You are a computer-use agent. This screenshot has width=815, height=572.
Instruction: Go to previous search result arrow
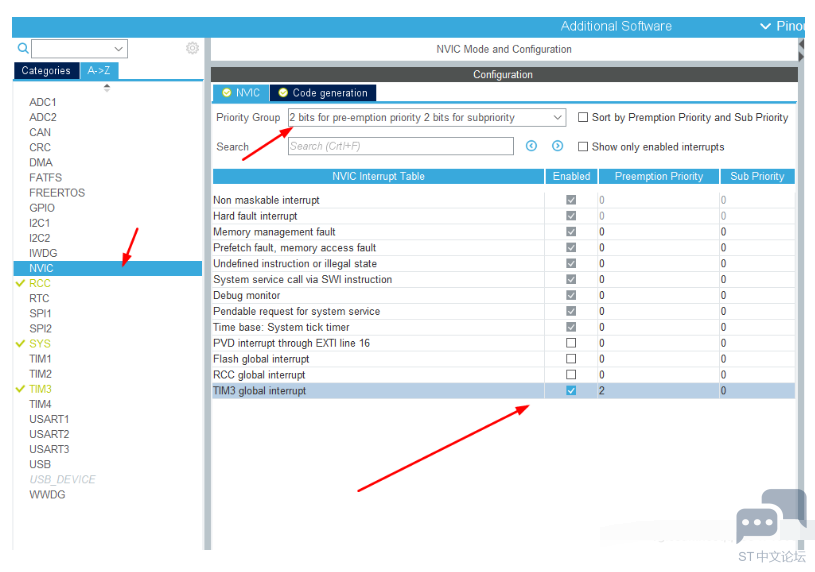(531, 146)
